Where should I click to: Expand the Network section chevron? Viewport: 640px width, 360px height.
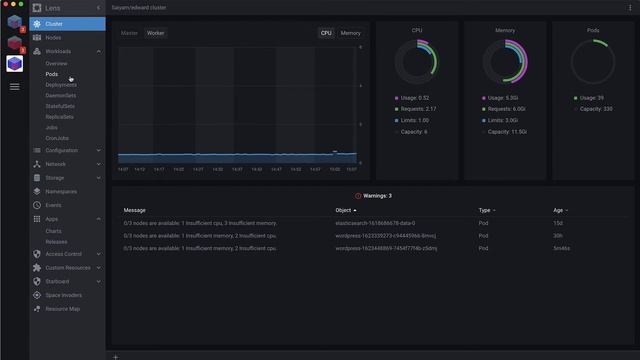coord(98,164)
